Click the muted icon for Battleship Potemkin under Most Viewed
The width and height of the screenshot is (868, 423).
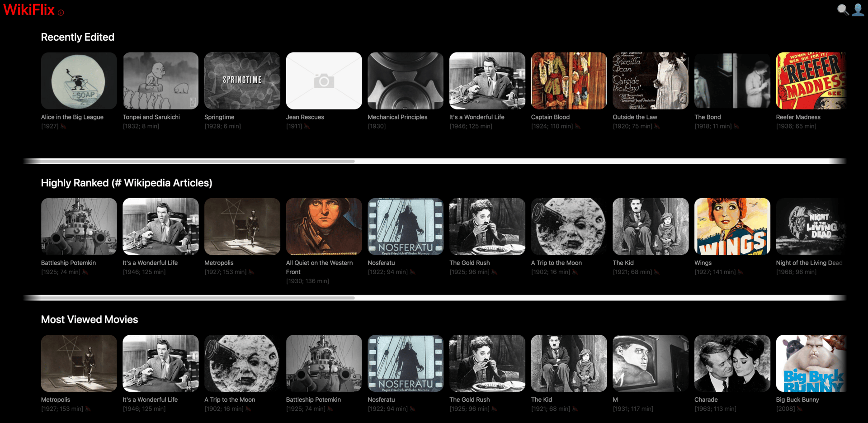coord(330,409)
